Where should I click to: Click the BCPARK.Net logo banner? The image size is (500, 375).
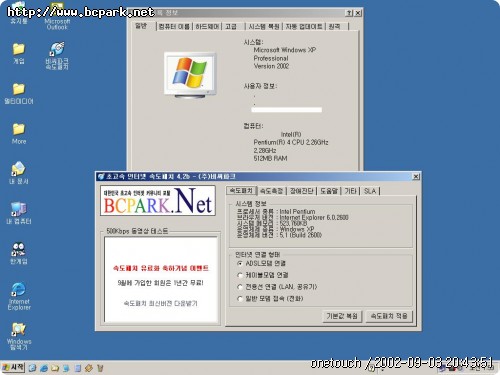pyautogui.click(x=158, y=200)
